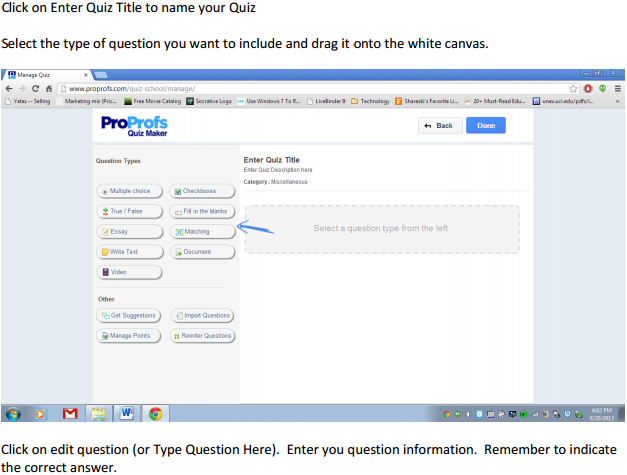The width and height of the screenshot is (627, 475).
Task: Click red extension icon beside star
Action: pos(588,89)
